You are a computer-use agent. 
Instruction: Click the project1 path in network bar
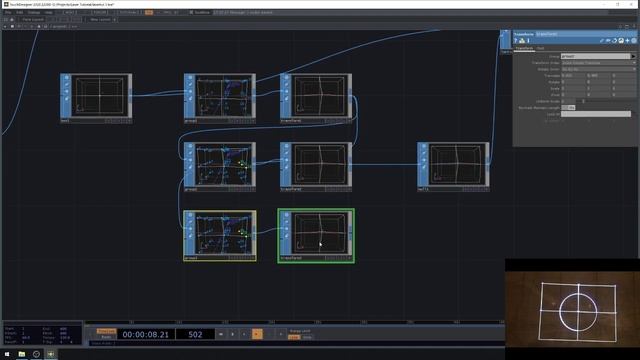coord(60,27)
